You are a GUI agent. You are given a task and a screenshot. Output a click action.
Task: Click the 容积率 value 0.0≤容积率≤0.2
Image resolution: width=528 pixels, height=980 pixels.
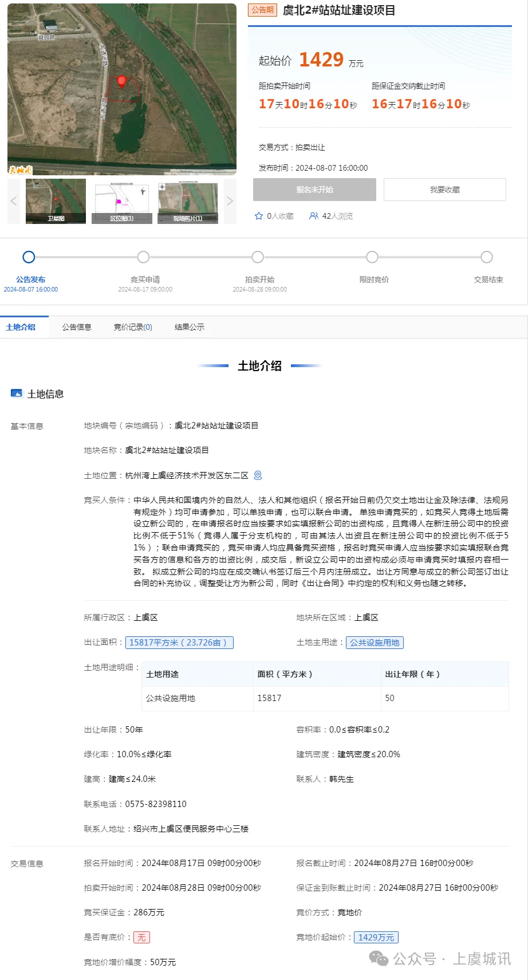click(x=359, y=730)
